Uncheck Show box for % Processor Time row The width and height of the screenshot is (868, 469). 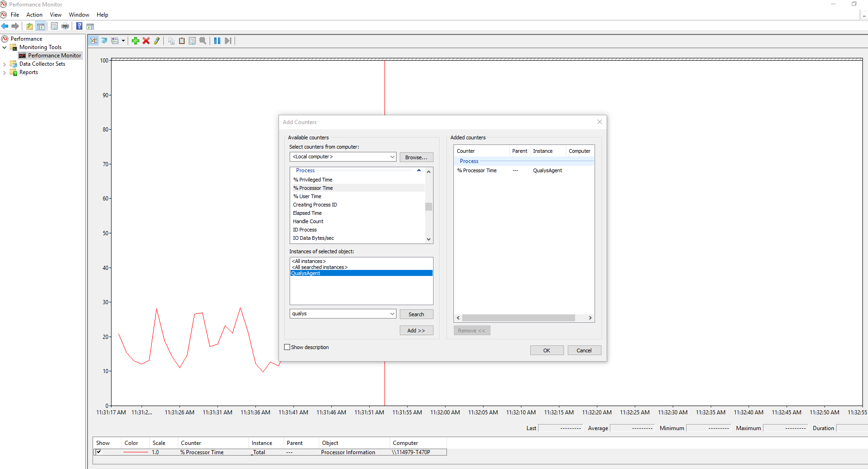click(99, 452)
